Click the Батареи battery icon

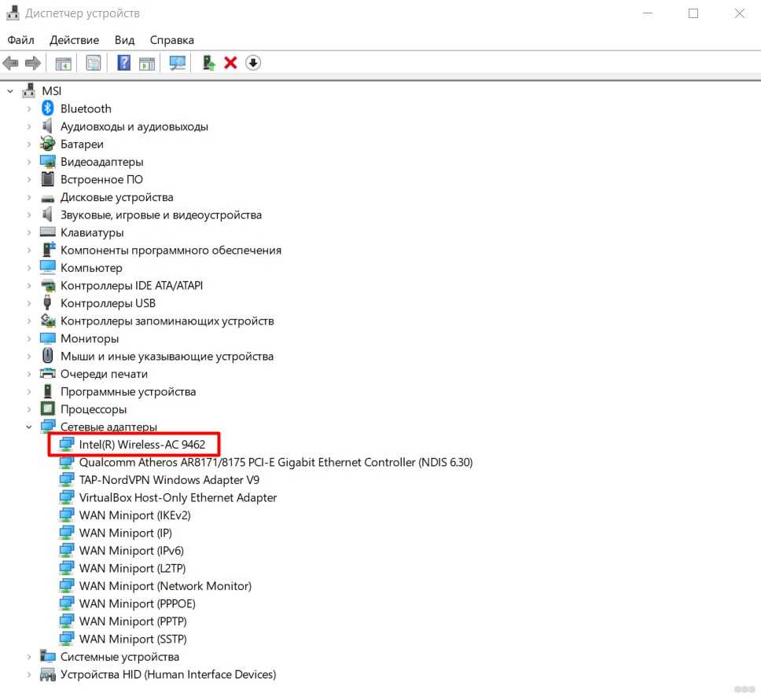pos(47,144)
